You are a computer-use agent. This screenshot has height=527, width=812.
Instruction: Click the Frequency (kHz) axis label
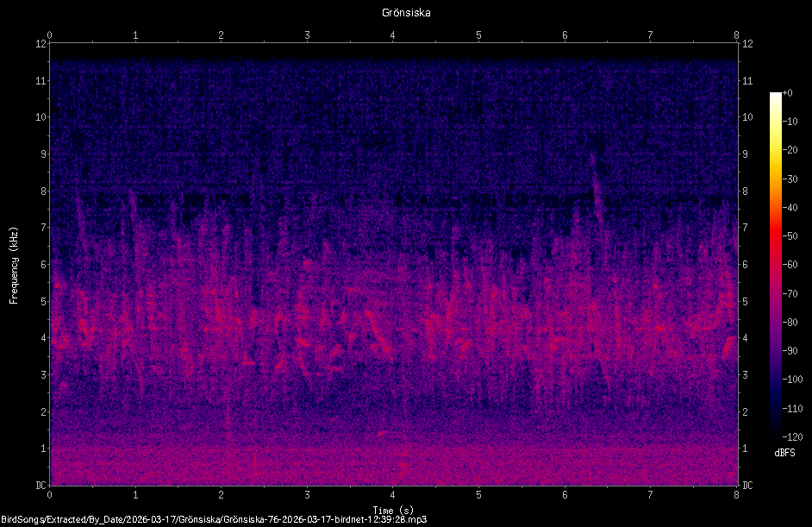tap(14, 265)
